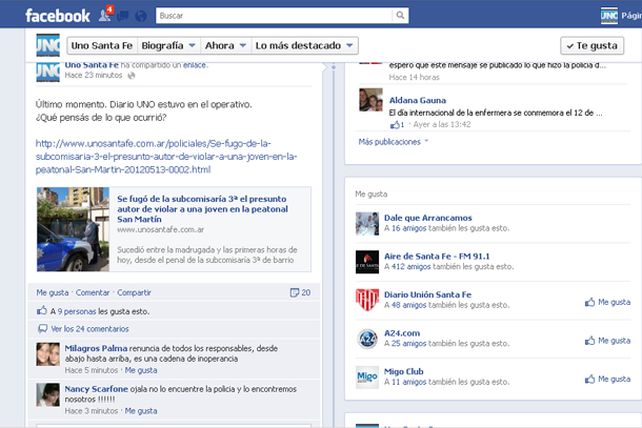
Task: Open the Biografía dropdown
Action: (x=168, y=45)
